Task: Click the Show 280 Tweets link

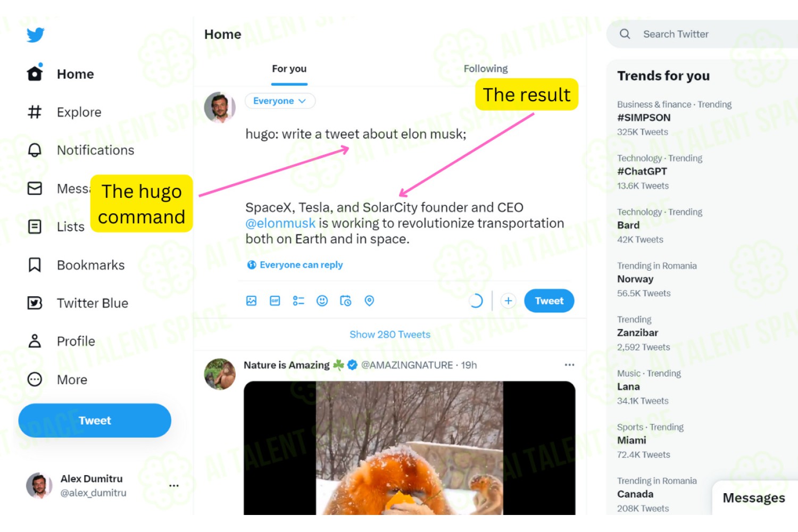Action: (390, 335)
